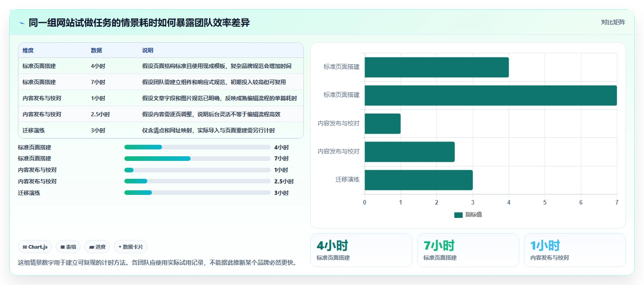Image resolution: width=644 pixels, height=285 pixels.
Task: Open the 4小时 data card
Action: [361, 250]
